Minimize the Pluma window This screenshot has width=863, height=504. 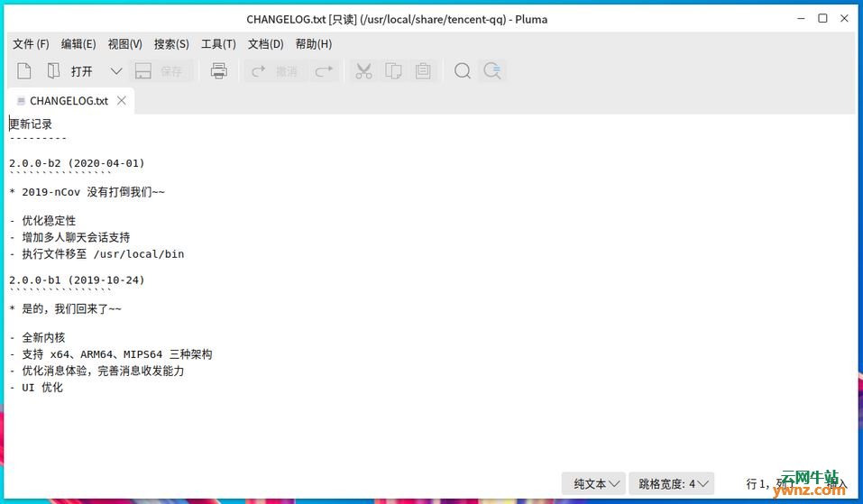[801, 18]
